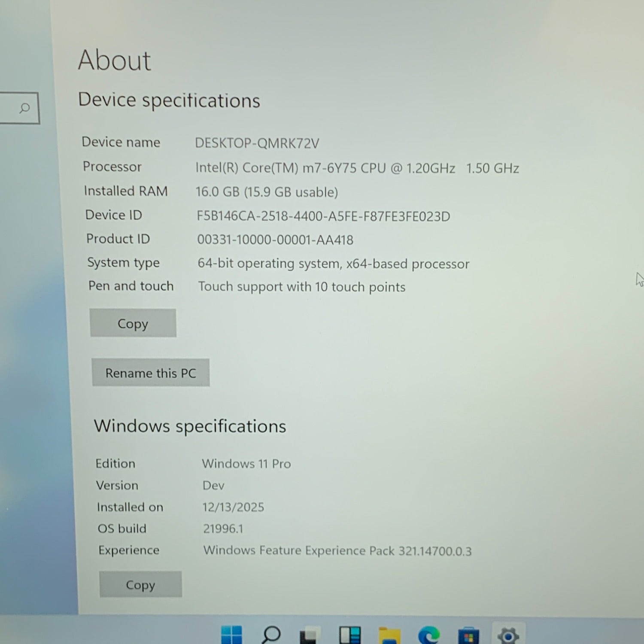Launch File Explorer from the taskbar

(x=389, y=636)
